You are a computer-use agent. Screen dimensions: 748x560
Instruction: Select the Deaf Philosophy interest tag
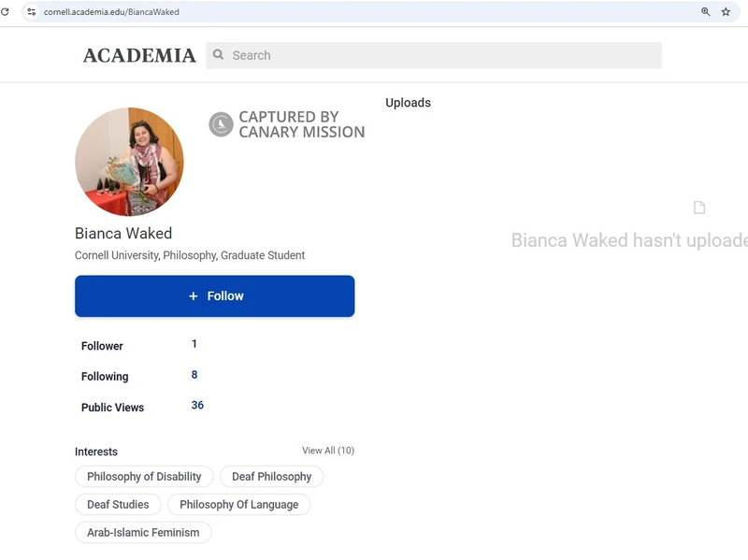pyautogui.click(x=271, y=477)
